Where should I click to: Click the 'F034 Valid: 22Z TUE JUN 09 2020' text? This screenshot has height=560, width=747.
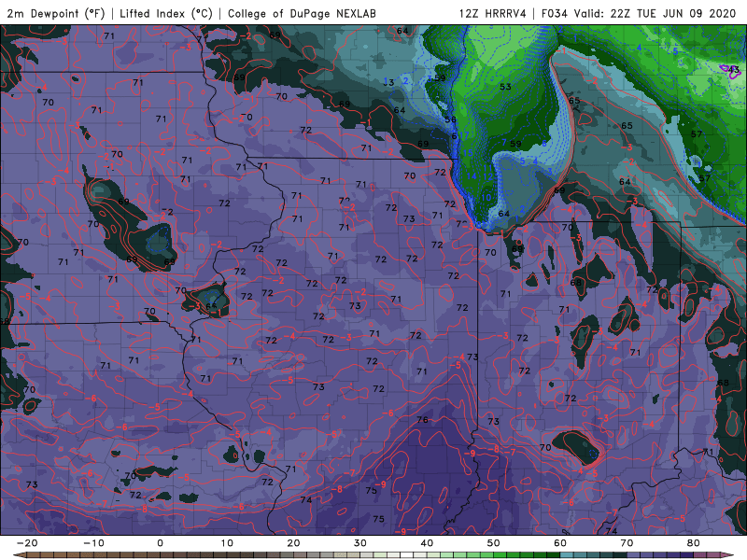pos(639,13)
